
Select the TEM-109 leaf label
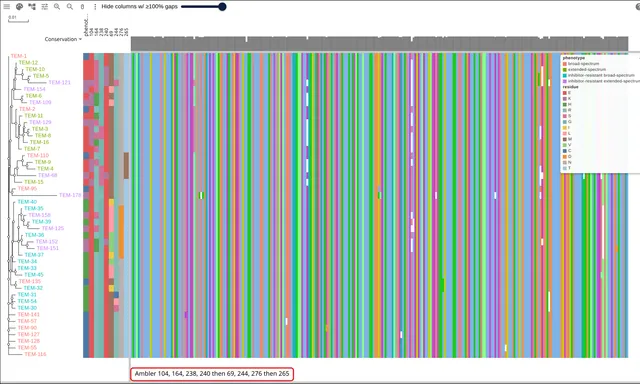(x=40, y=102)
